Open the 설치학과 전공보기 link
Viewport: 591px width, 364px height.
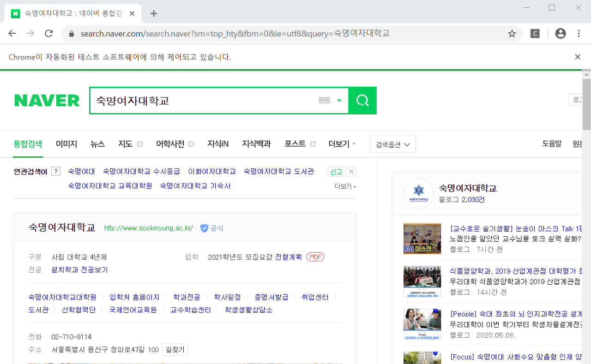pos(79,269)
